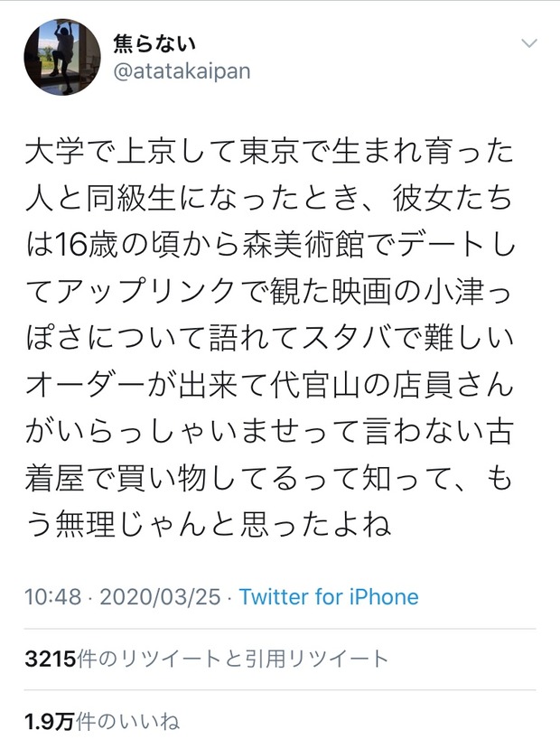Open the Twitter for iPhone source link
The height and width of the screenshot is (739, 560).
[329, 597]
